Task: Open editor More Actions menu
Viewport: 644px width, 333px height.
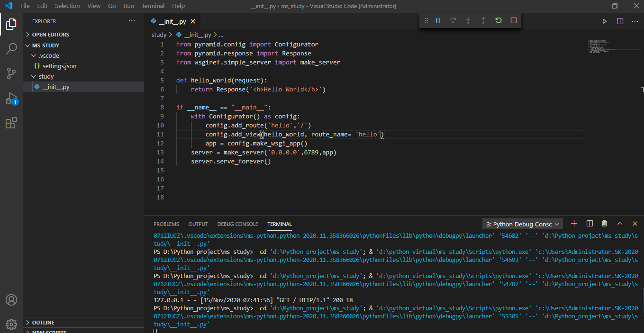Action: 635,21
